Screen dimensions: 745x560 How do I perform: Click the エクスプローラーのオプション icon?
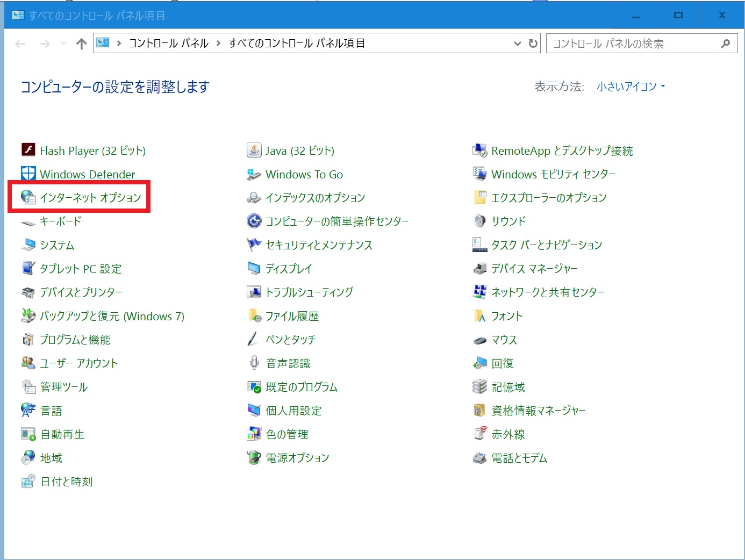(x=479, y=197)
